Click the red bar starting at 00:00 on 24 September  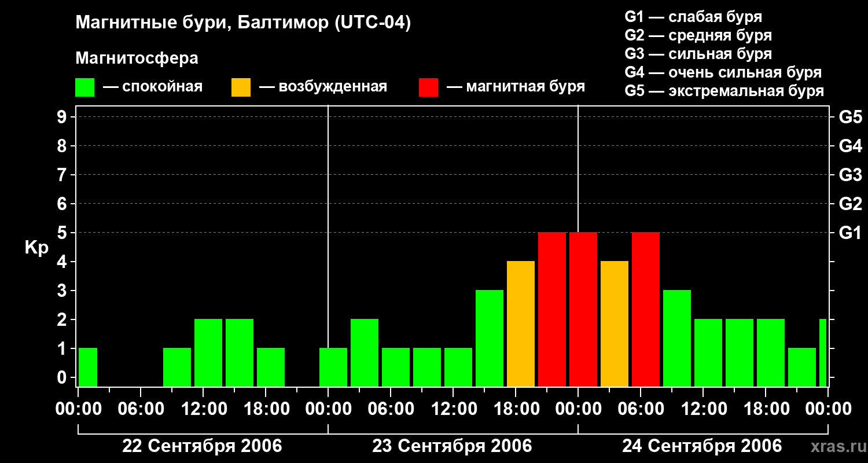coord(583,309)
